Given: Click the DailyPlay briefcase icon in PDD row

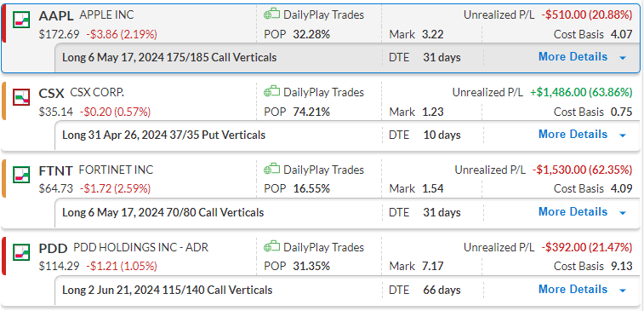Looking at the screenshot, I should (x=272, y=246).
